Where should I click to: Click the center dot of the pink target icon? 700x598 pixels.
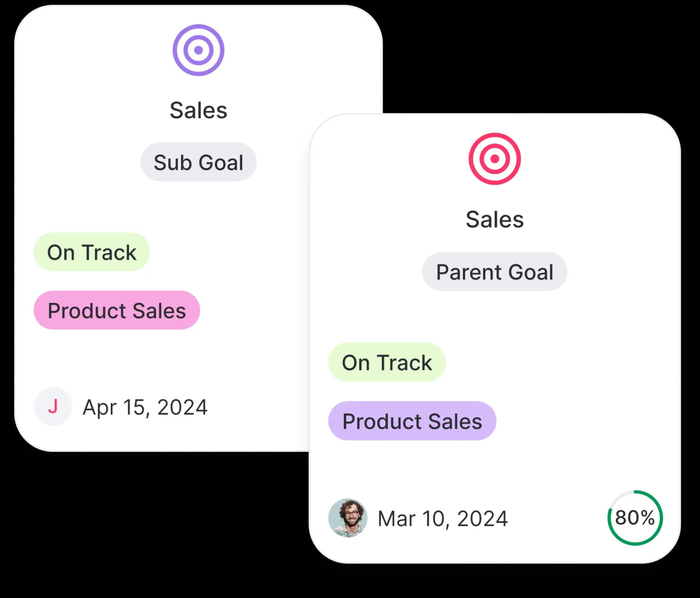pyautogui.click(x=495, y=159)
